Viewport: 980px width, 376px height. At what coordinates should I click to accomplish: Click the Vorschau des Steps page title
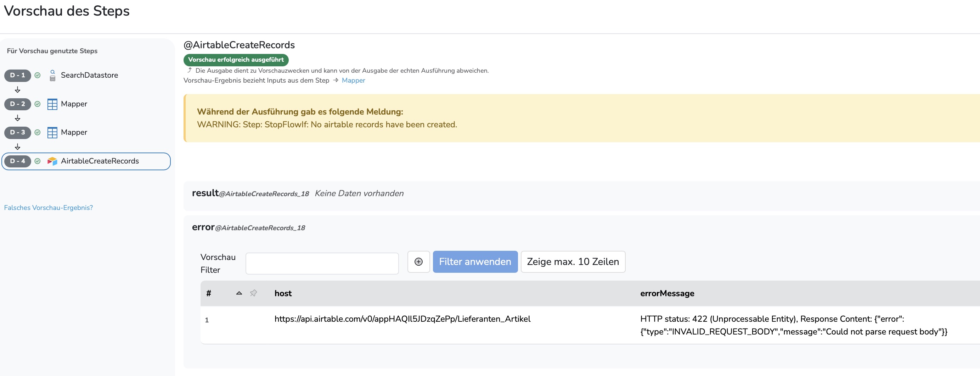(x=67, y=11)
